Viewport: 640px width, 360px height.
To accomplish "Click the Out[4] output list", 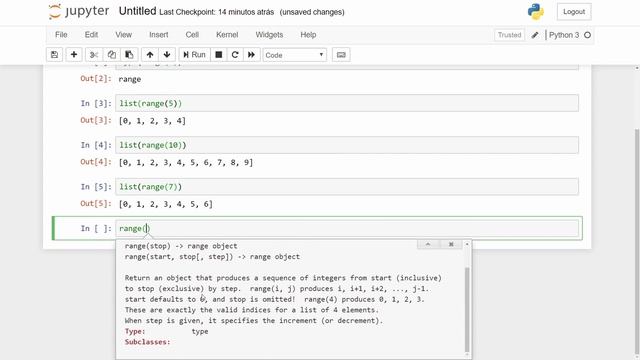I will tap(186, 162).
